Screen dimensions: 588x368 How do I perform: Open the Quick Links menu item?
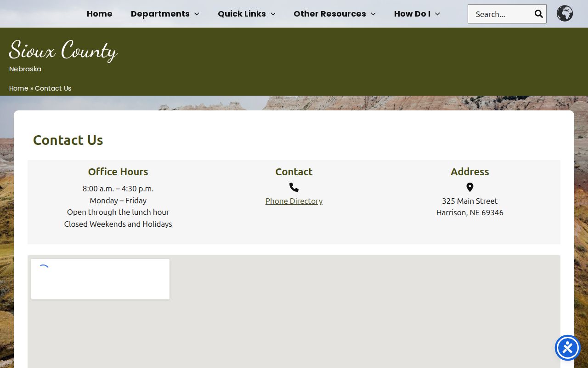click(242, 14)
